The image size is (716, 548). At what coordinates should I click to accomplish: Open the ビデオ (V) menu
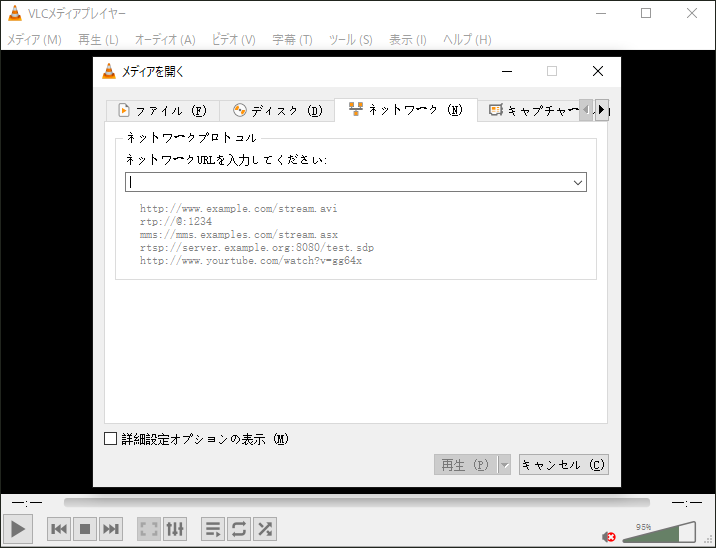(x=233, y=40)
